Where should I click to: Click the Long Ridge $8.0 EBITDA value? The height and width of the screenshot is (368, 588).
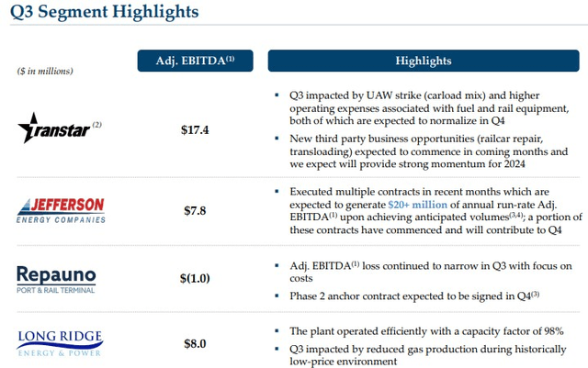click(195, 343)
